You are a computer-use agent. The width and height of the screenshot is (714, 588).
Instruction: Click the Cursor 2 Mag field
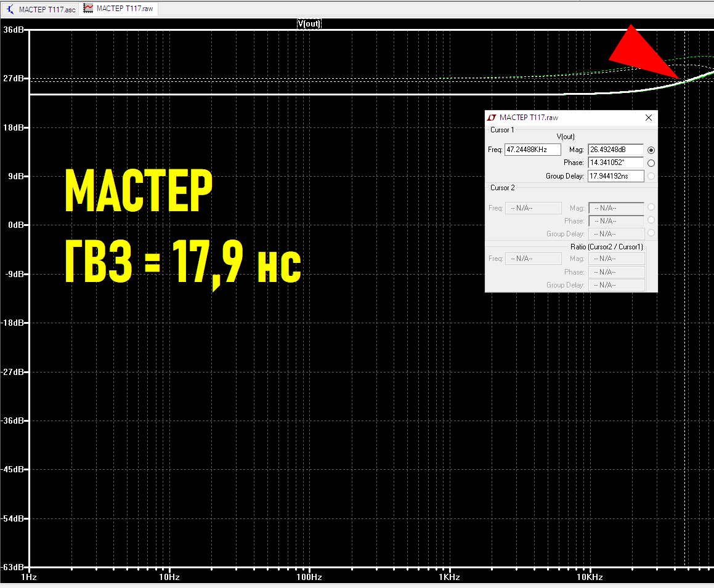click(x=616, y=208)
